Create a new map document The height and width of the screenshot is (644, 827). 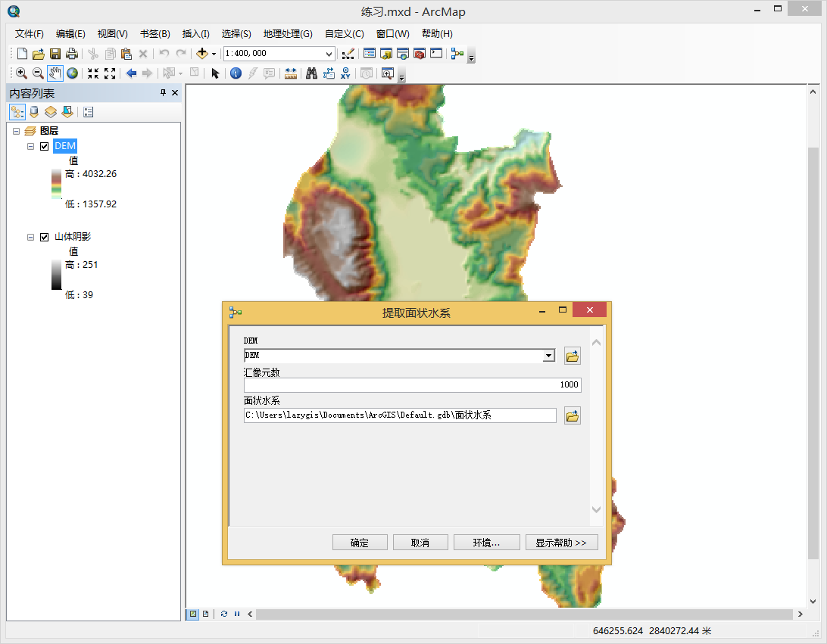coord(22,53)
